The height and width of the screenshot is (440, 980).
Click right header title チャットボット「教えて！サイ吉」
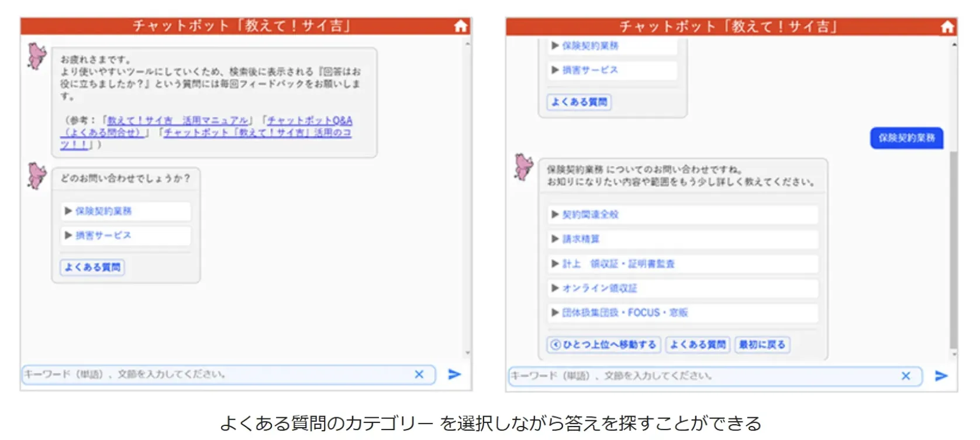(x=729, y=27)
